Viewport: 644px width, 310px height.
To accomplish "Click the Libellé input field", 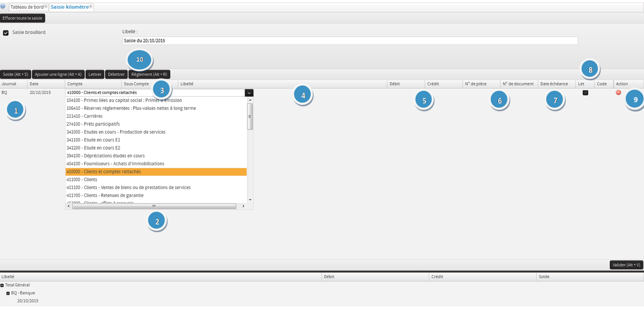I will (349, 41).
